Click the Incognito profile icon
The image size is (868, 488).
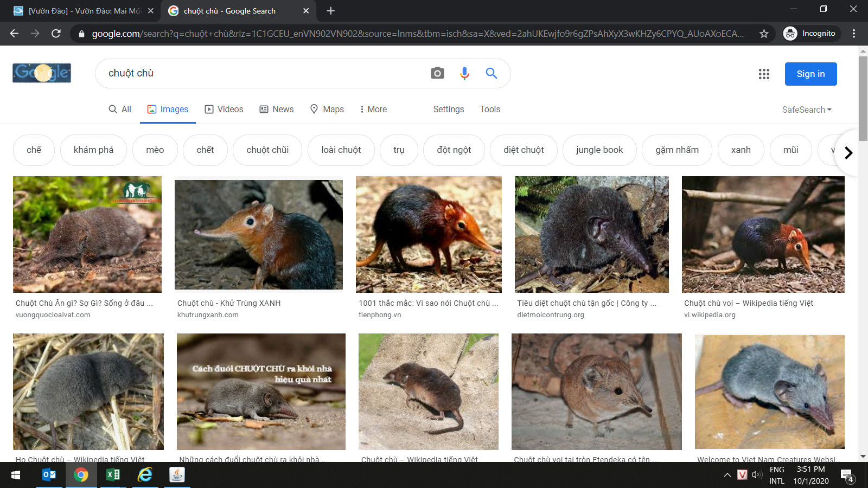pos(790,33)
